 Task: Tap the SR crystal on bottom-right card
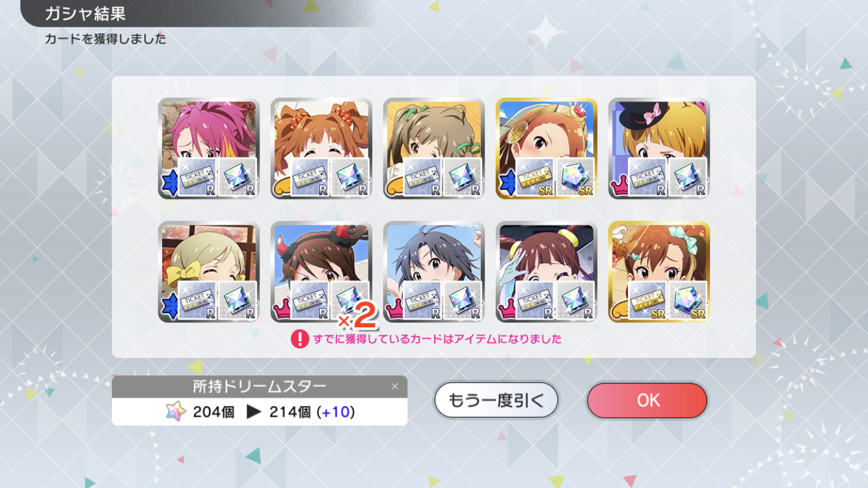point(688,300)
